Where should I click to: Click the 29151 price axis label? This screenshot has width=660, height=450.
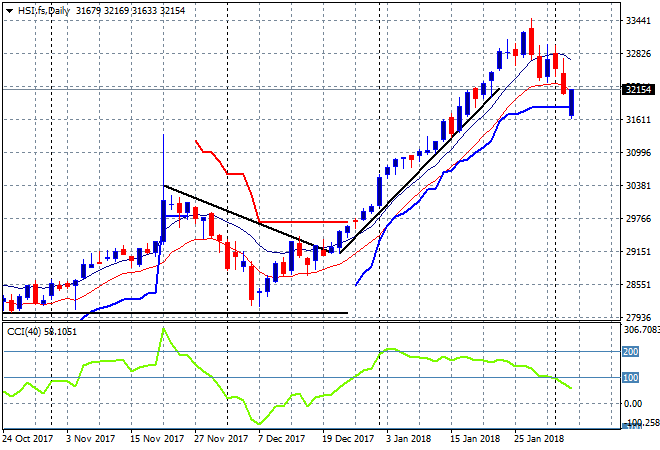pyautogui.click(x=638, y=251)
